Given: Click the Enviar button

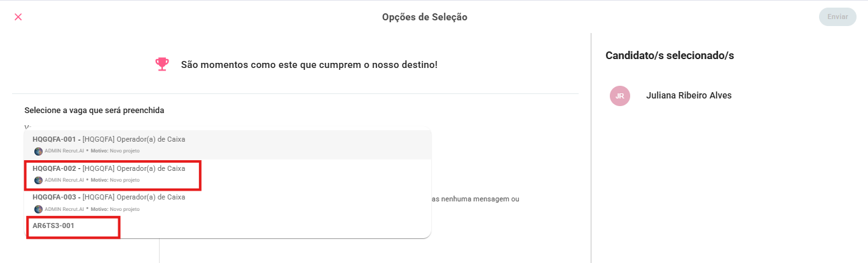Looking at the screenshot, I should pos(837,17).
